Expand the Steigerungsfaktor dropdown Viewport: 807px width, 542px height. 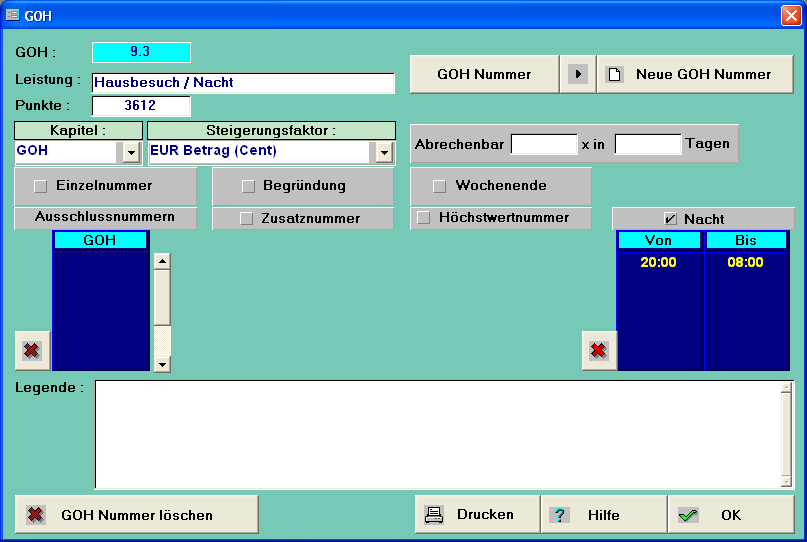point(384,152)
